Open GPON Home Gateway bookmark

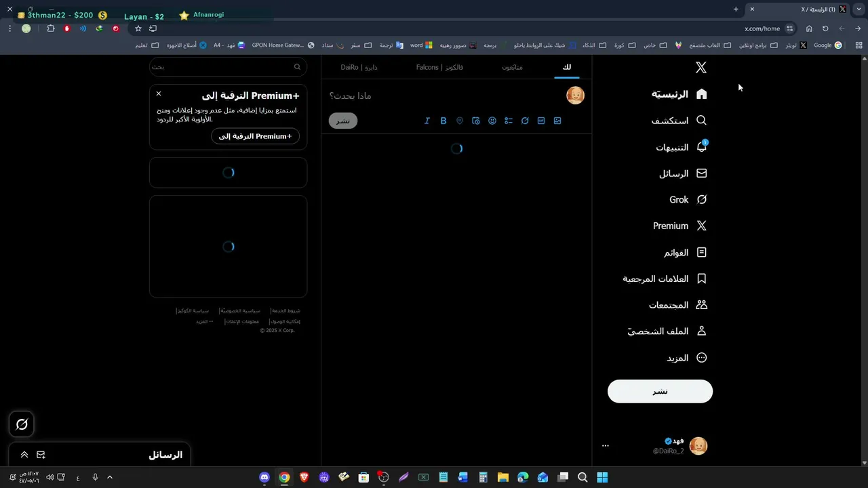tap(283, 45)
